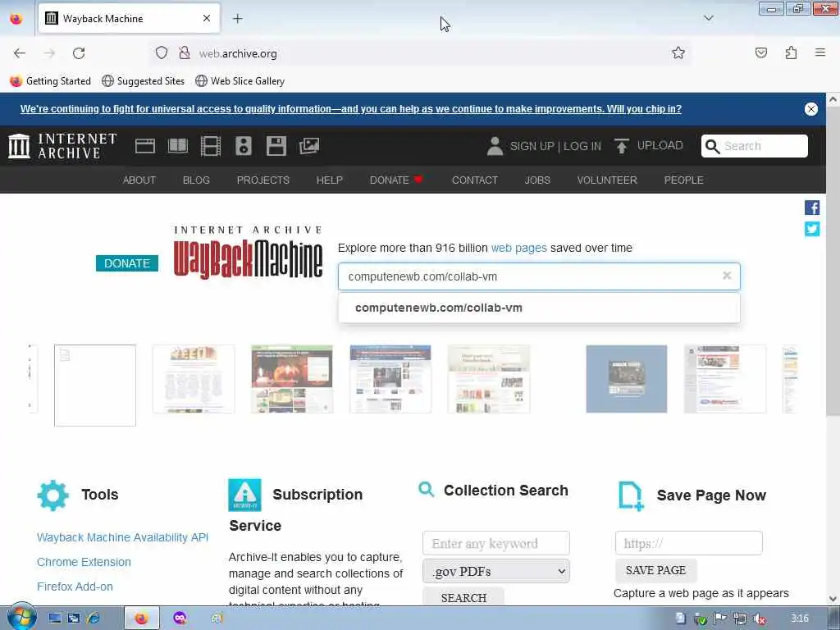The height and width of the screenshot is (630, 840).
Task: Bookmark this page with the star icon
Action: coord(678,52)
